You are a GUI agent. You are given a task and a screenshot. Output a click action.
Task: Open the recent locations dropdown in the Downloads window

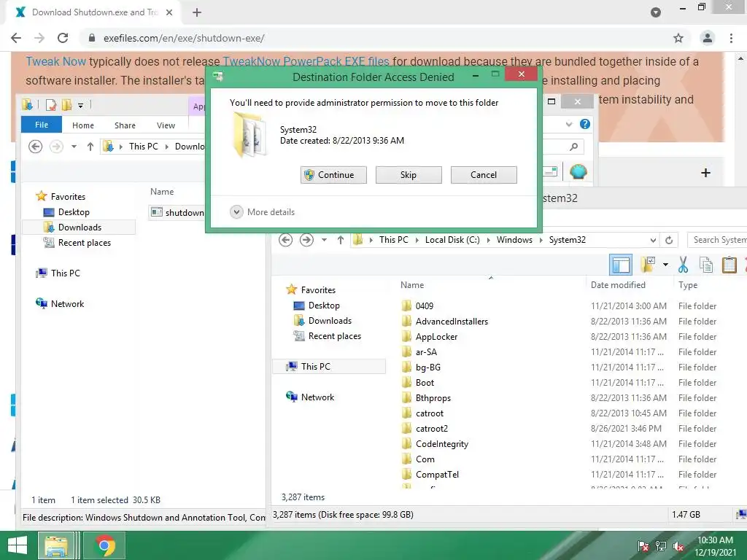click(x=74, y=147)
